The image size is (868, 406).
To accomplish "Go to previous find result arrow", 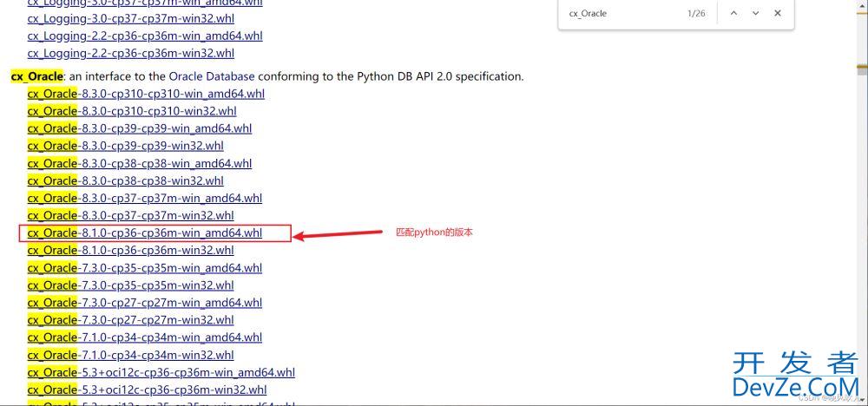I will [x=733, y=13].
